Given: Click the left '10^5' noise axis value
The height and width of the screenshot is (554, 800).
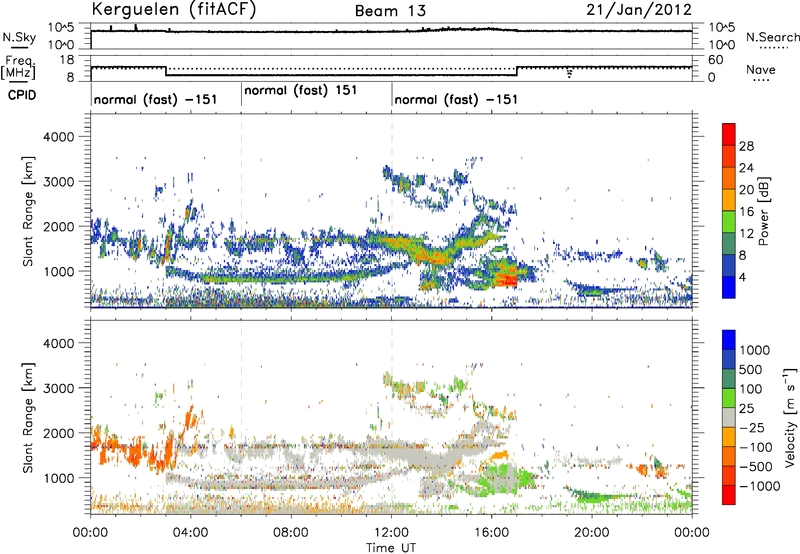Looking at the screenshot, I should pyautogui.click(x=61, y=28).
